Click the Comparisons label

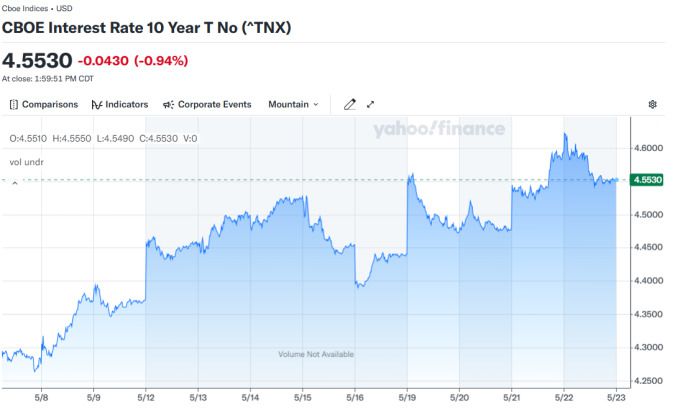tap(50, 104)
